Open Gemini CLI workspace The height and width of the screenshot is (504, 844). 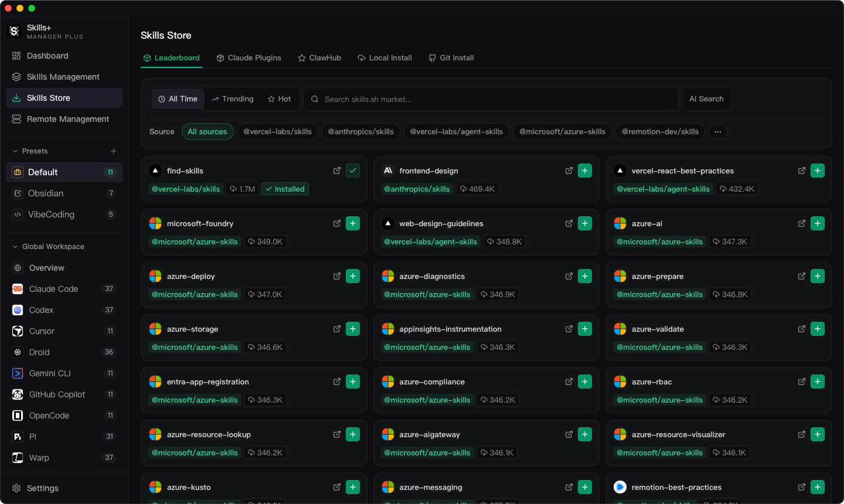point(64,373)
